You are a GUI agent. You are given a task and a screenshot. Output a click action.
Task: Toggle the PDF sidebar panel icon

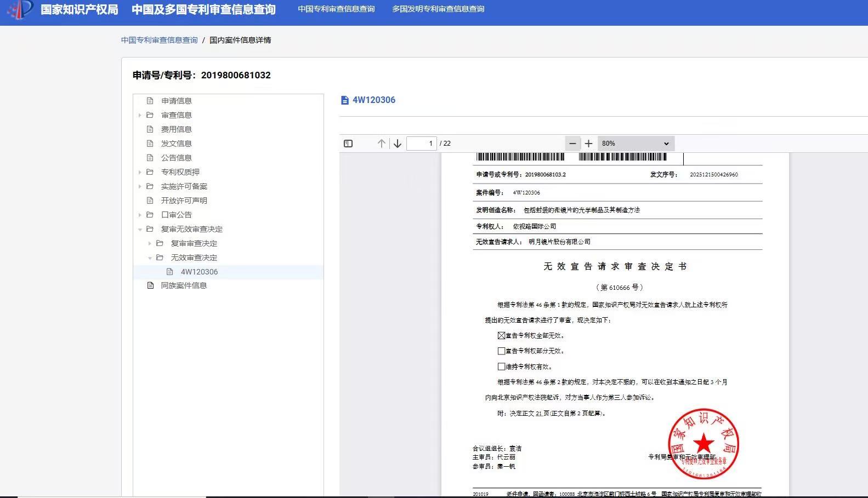tap(348, 144)
